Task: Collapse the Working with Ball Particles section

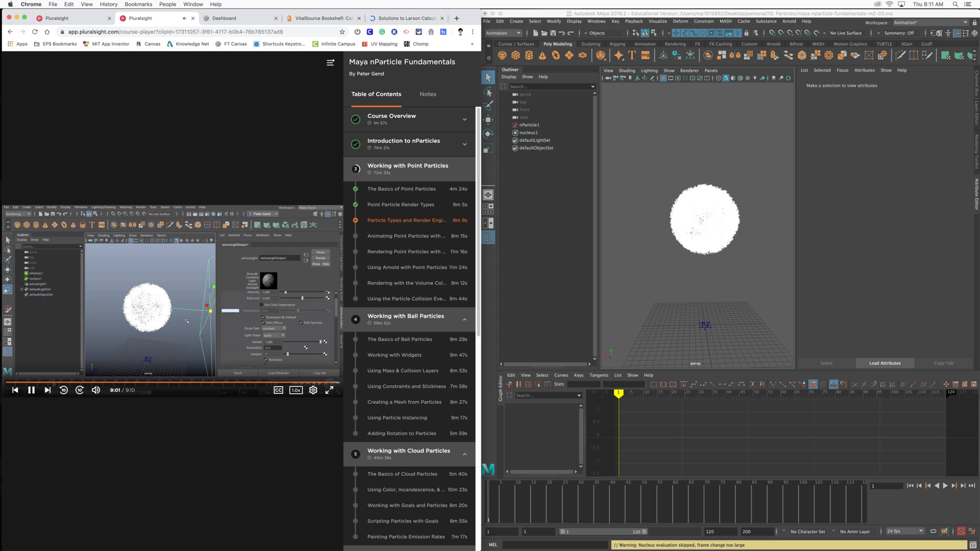Action: (x=464, y=319)
